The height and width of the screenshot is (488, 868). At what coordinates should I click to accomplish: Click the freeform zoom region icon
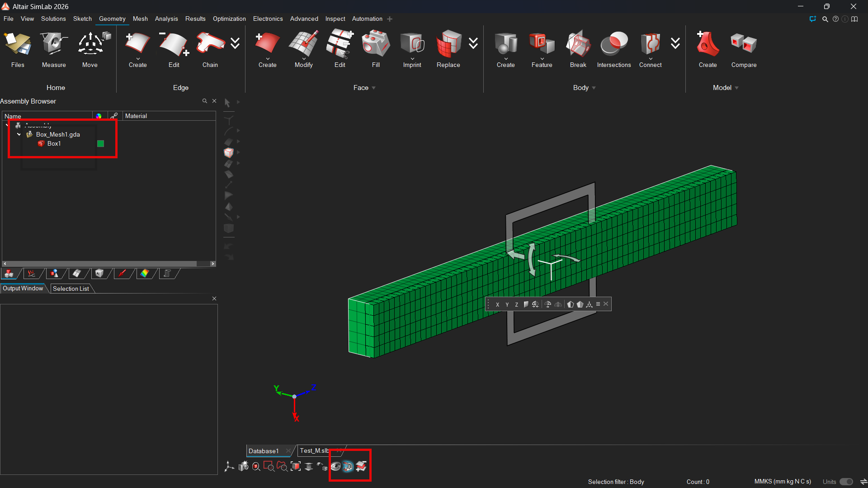(282, 466)
